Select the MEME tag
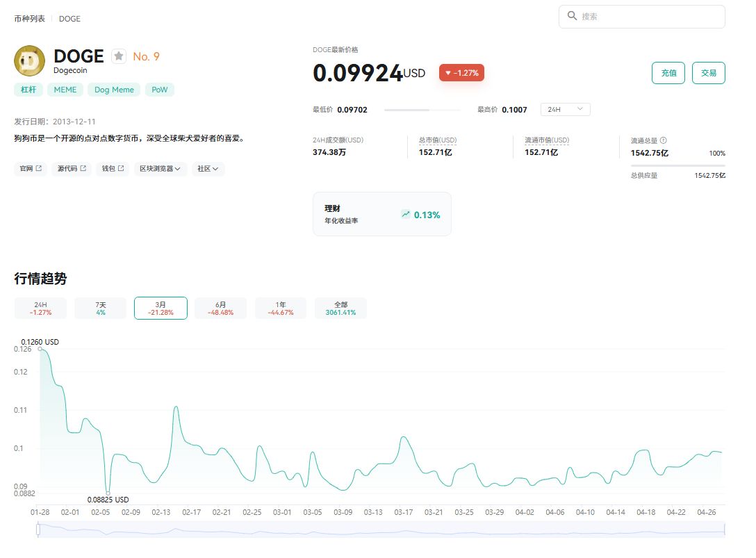The width and height of the screenshot is (756, 558). pos(65,90)
